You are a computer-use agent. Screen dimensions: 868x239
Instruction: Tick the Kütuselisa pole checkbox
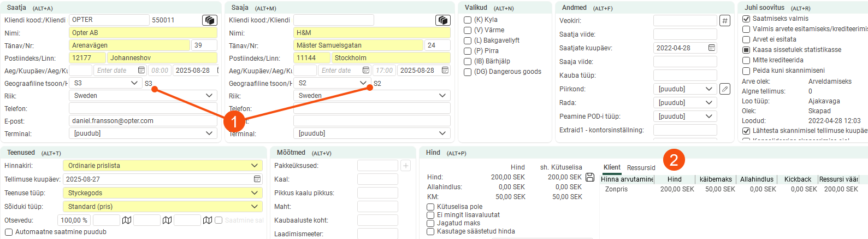[x=430, y=207]
